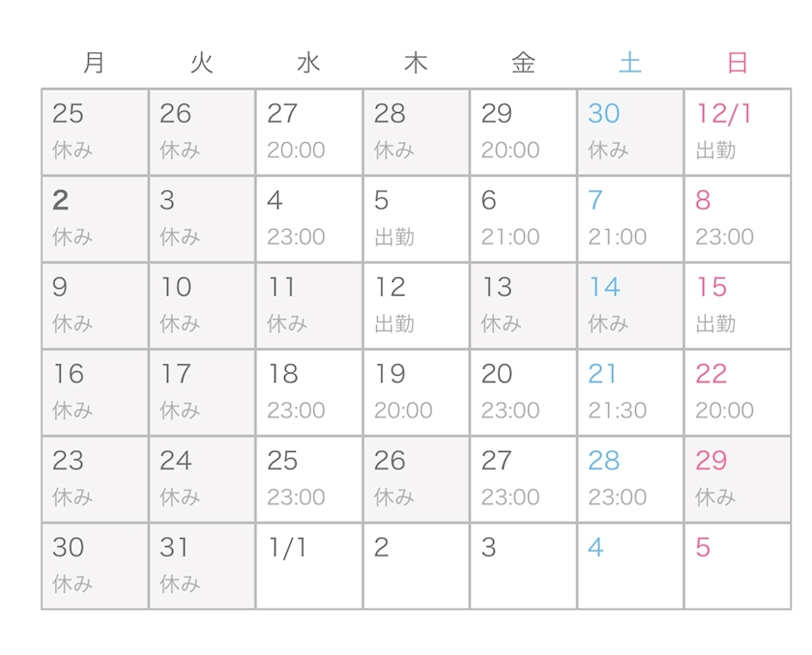Pick Sunday the 8th at 23:00
This screenshot has width=812, height=655.
(737, 219)
